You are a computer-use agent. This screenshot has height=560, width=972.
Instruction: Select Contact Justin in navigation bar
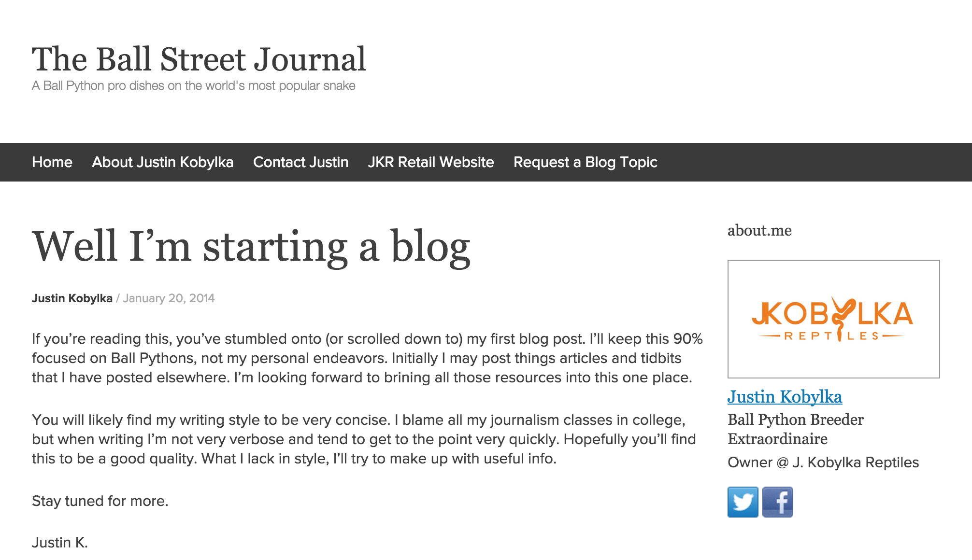(x=300, y=162)
